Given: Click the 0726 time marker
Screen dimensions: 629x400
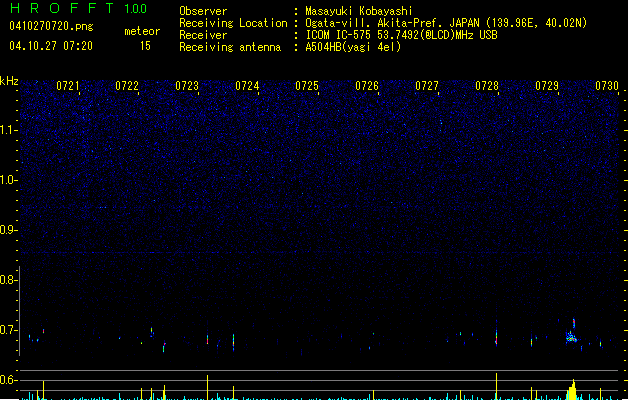Looking at the screenshot, I should [x=367, y=86].
